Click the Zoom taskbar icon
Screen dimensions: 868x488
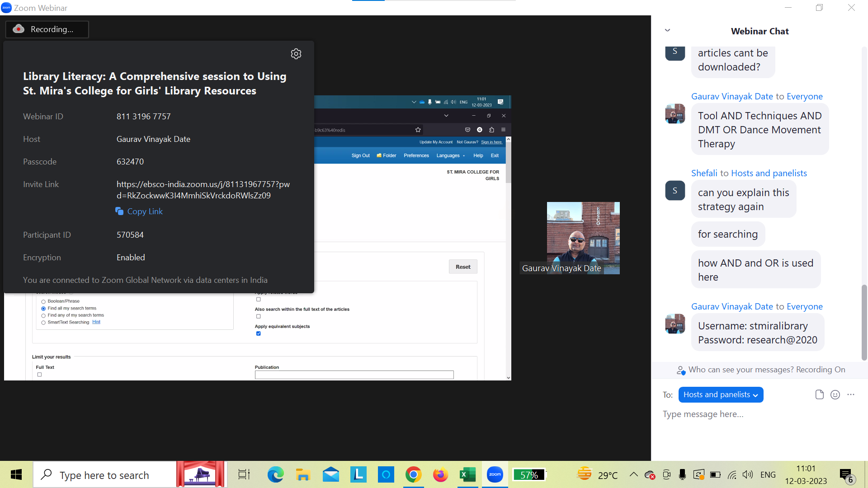pyautogui.click(x=495, y=474)
